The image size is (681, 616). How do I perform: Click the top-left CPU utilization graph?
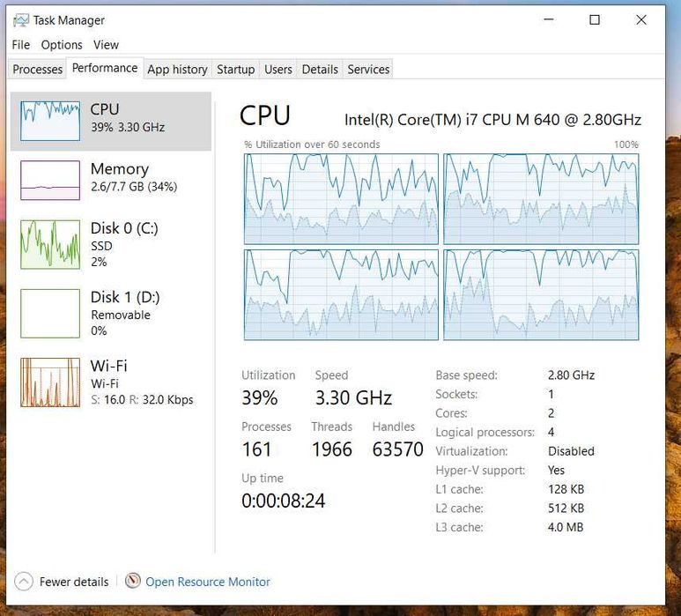click(x=341, y=199)
